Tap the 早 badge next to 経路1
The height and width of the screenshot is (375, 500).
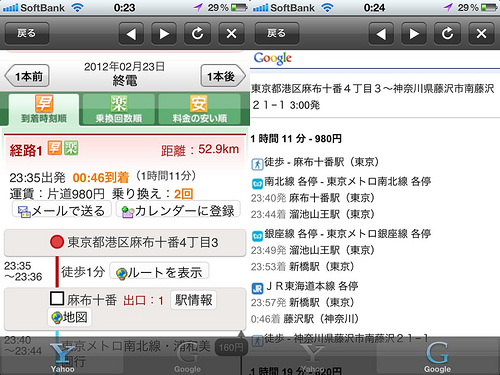pyautogui.click(x=55, y=148)
